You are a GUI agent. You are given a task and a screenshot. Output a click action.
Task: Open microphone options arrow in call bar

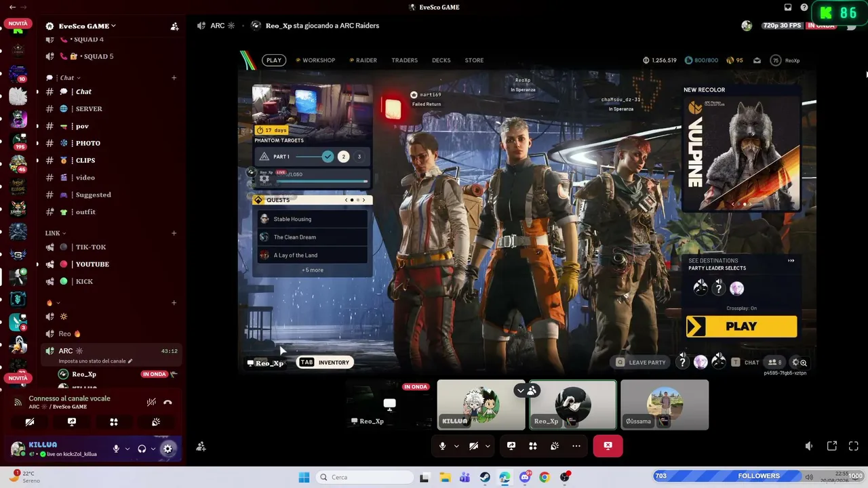click(x=456, y=446)
